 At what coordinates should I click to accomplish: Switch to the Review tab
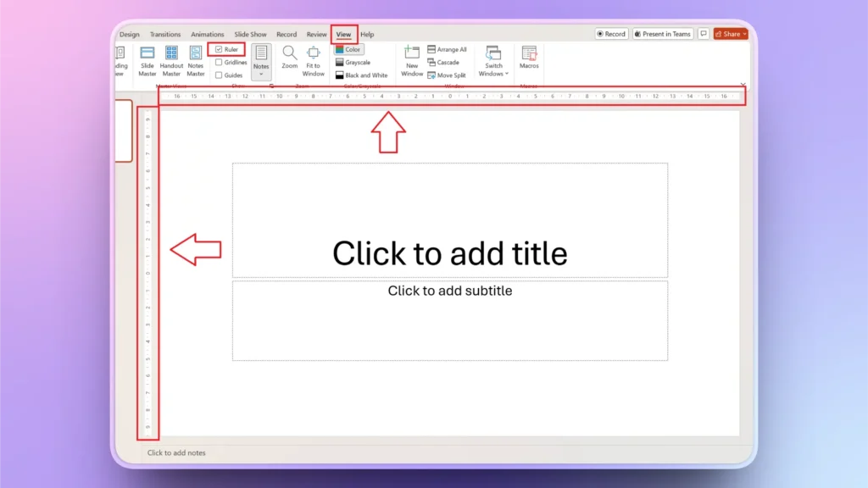click(317, 34)
